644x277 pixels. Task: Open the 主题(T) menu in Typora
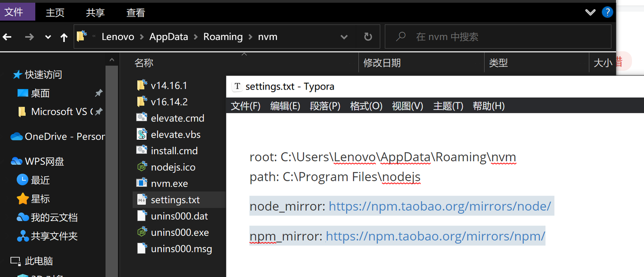pos(448,106)
